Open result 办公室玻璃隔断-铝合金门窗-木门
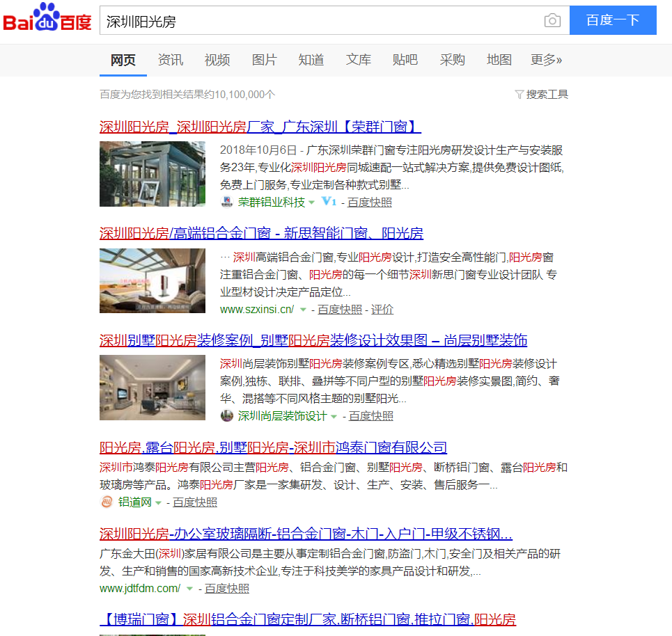This screenshot has width=672, height=636. click(306, 534)
